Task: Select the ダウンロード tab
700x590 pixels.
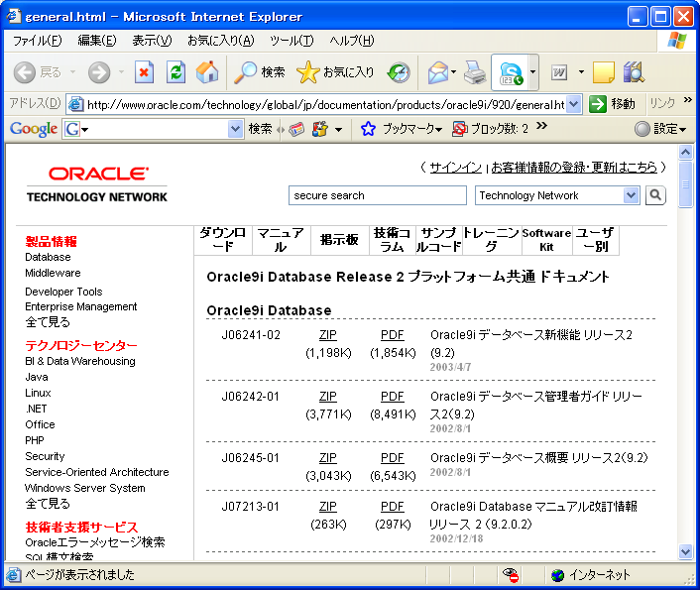Action: 223,240
